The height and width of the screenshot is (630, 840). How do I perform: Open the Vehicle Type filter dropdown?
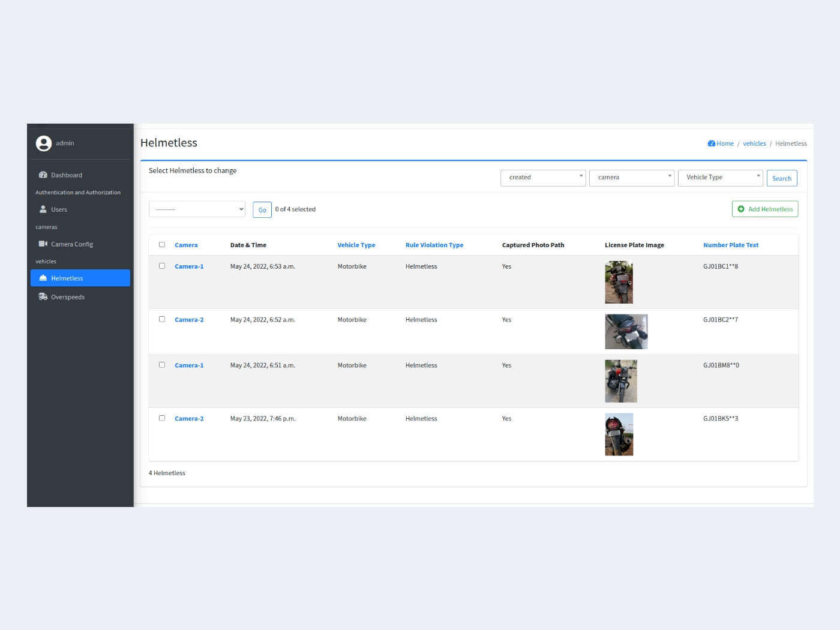point(721,178)
